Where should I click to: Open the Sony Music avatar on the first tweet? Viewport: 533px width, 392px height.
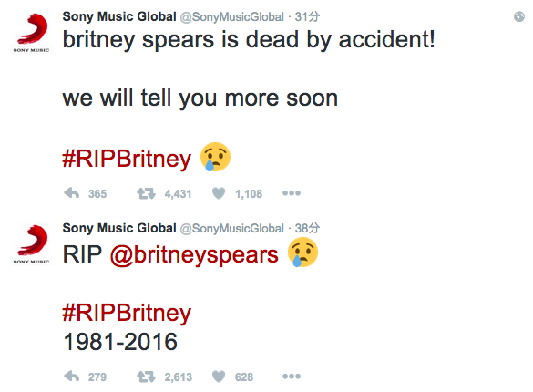(31, 32)
